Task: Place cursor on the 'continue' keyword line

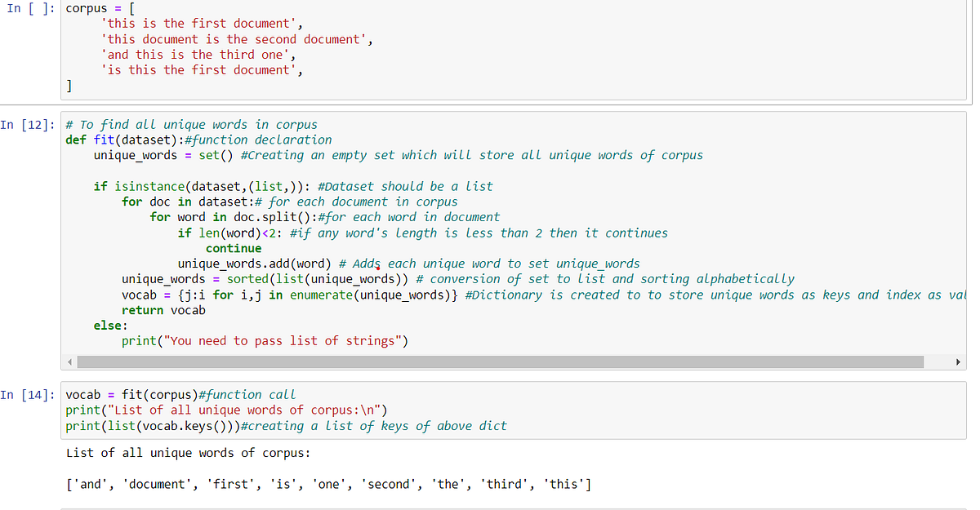Action: coord(235,248)
